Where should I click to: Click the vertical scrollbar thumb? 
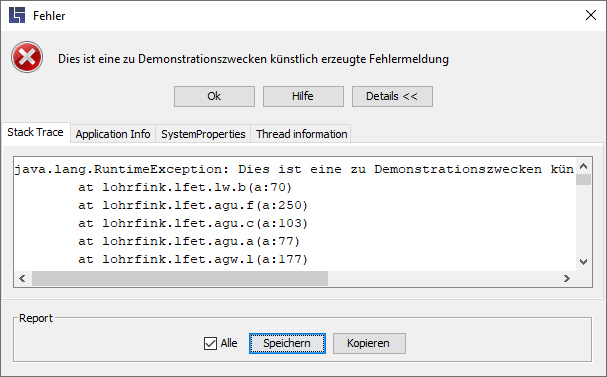[583, 180]
